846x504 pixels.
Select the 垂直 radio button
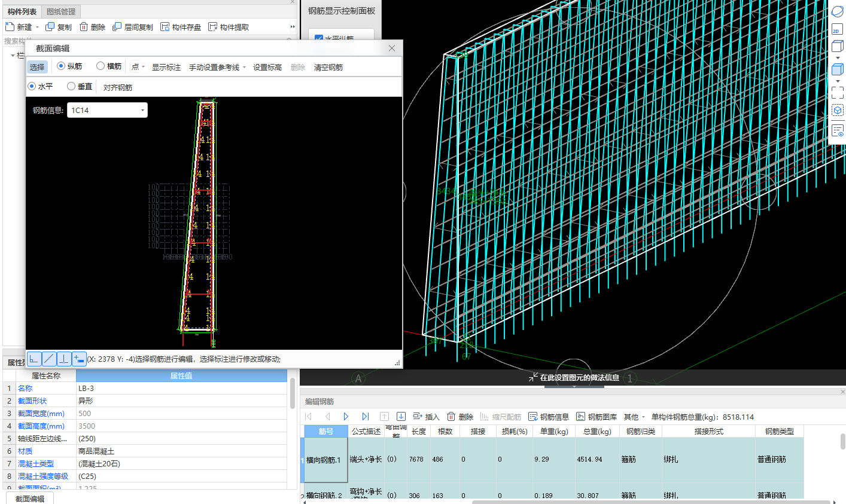[71, 86]
